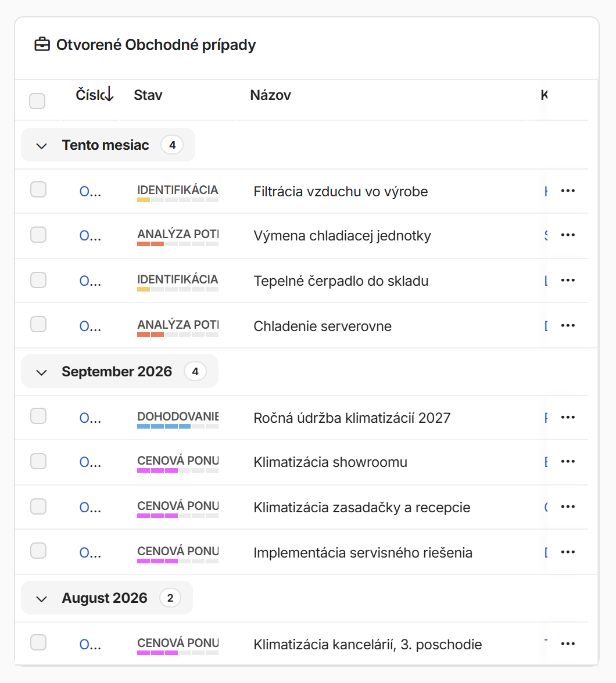Collapse the August 2026 group
Viewport: 616px width, 683px height.
pyautogui.click(x=41, y=599)
